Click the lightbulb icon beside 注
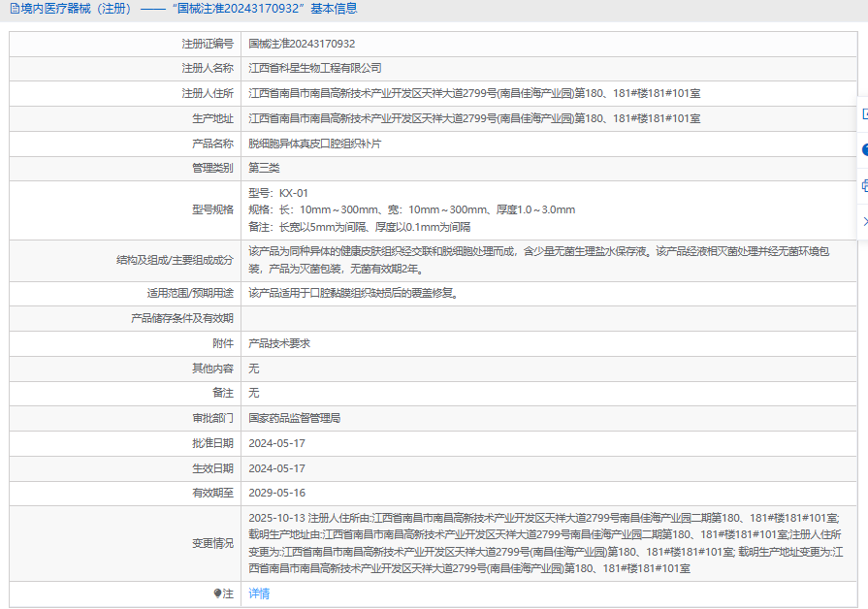 (x=217, y=593)
